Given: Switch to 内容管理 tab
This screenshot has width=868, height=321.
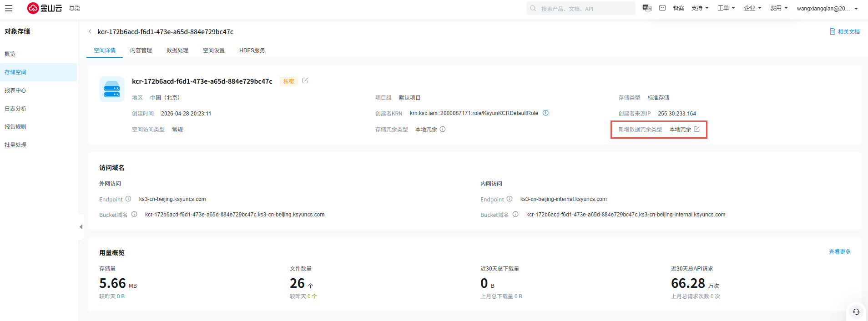Looking at the screenshot, I should [x=141, y=50].
